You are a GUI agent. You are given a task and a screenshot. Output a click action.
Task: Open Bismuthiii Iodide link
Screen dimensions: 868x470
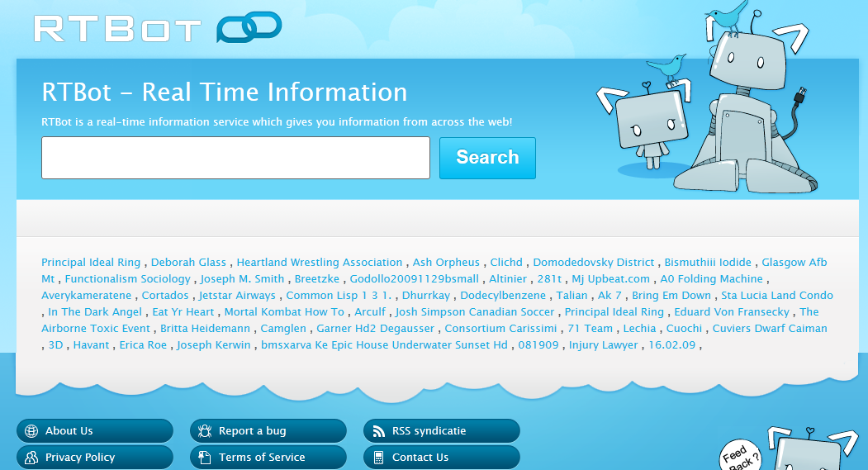(x=708, y=263)
